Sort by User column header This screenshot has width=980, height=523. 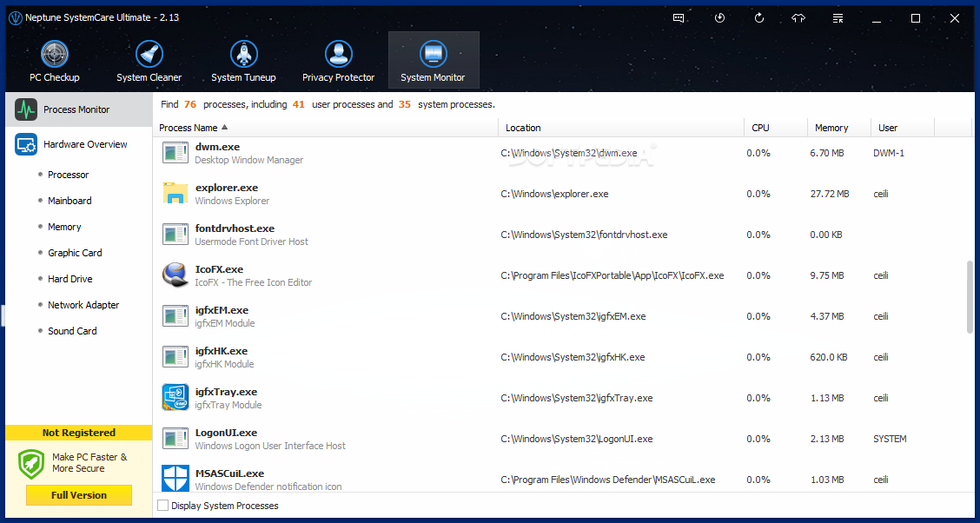coord(903,128)
